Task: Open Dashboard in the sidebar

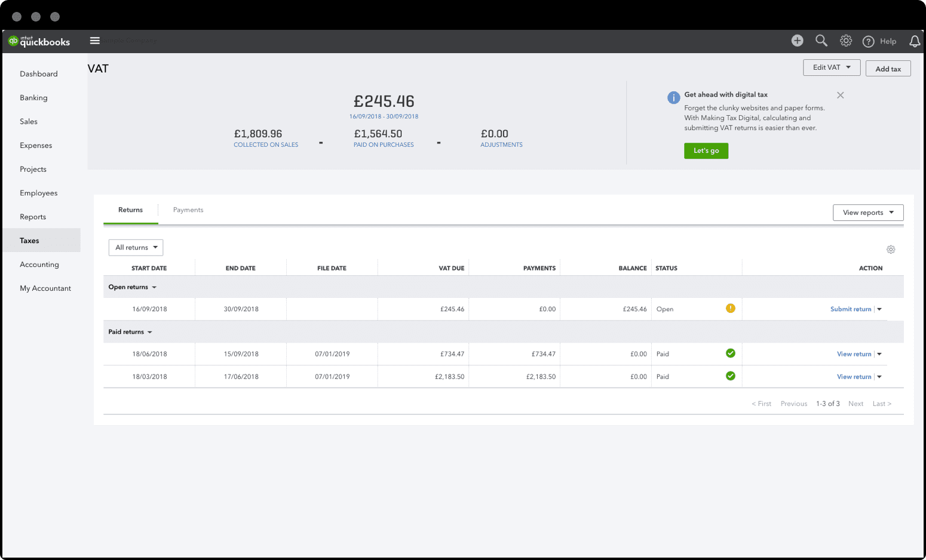Action: click(x=39, y=74)
